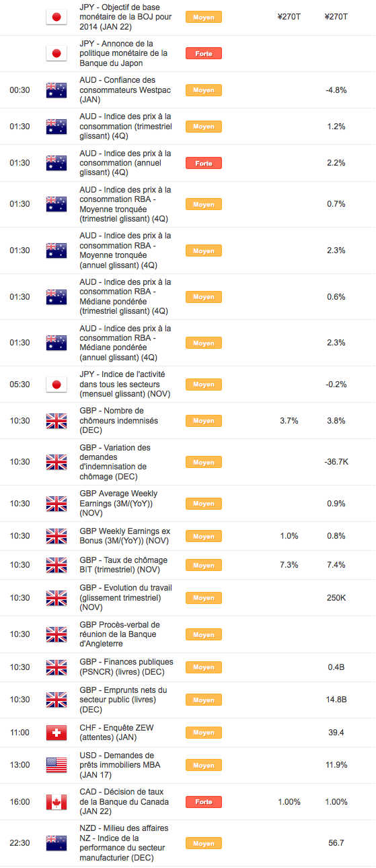Click the Forte badge for AUD annual consumer price index
The image size is (376, 868).
point(203,163)
